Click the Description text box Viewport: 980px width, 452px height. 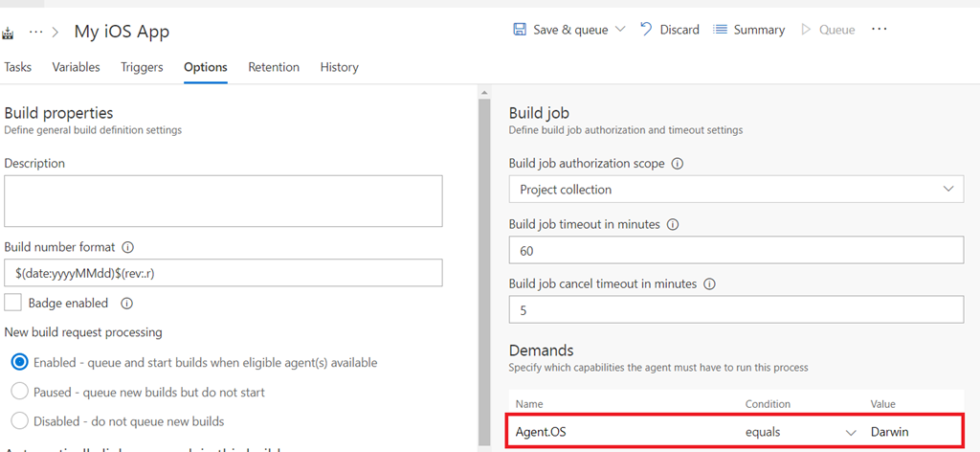point(223,201)
